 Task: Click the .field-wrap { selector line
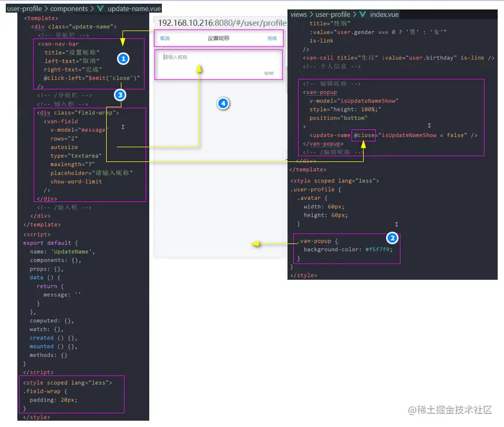click(x=45, y=391)
